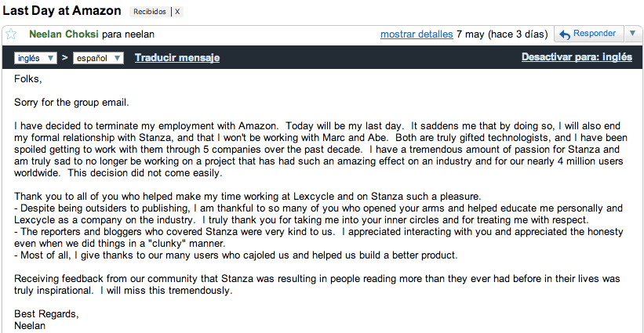Star the message from Neelan Choksi
The image size is (644, 333).
tap(11, 34)
